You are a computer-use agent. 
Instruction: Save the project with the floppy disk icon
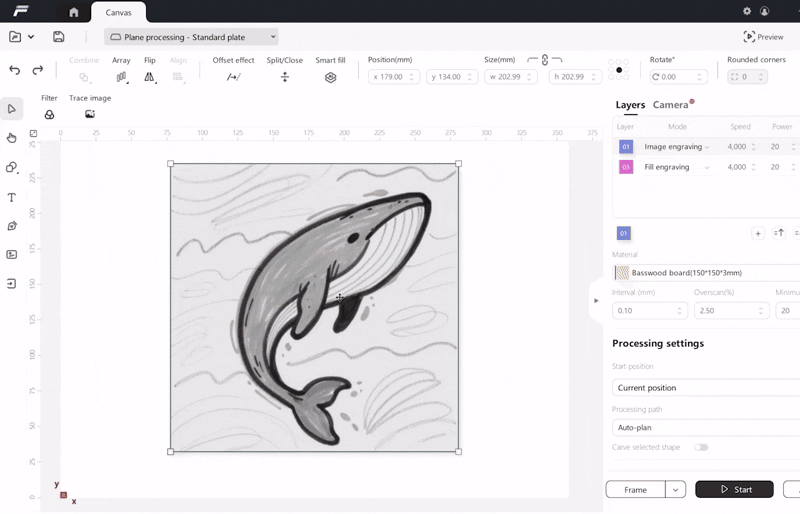[59, 37]
